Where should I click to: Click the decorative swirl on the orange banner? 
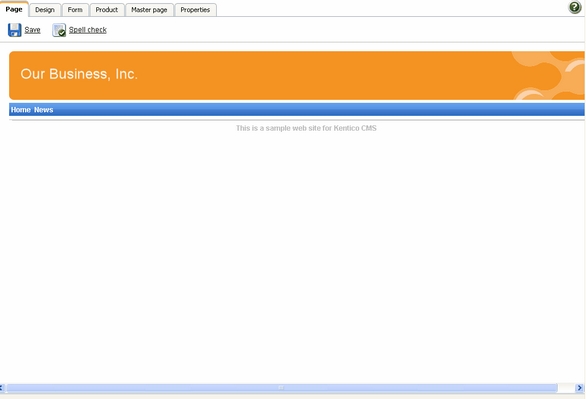coord(548,75)
